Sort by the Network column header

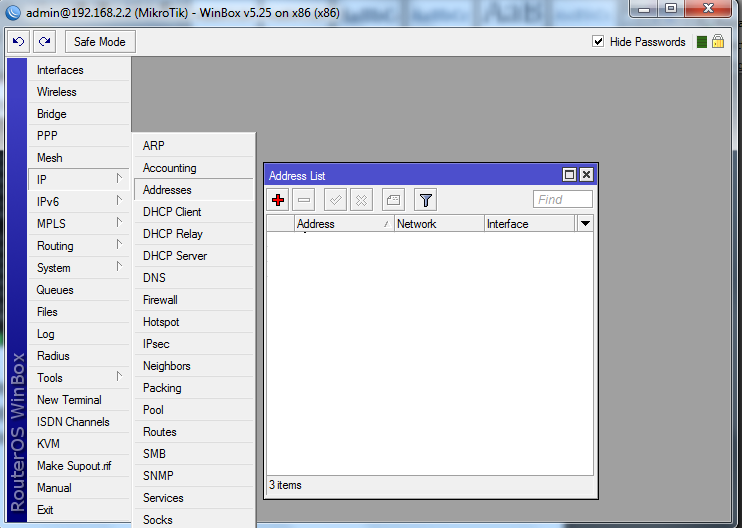(439, 224)
